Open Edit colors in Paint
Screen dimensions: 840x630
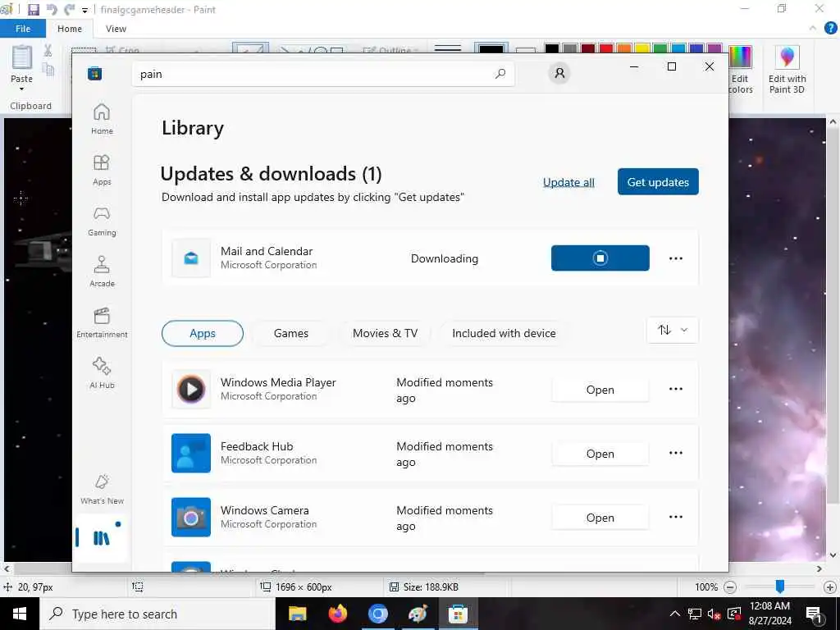741,71
